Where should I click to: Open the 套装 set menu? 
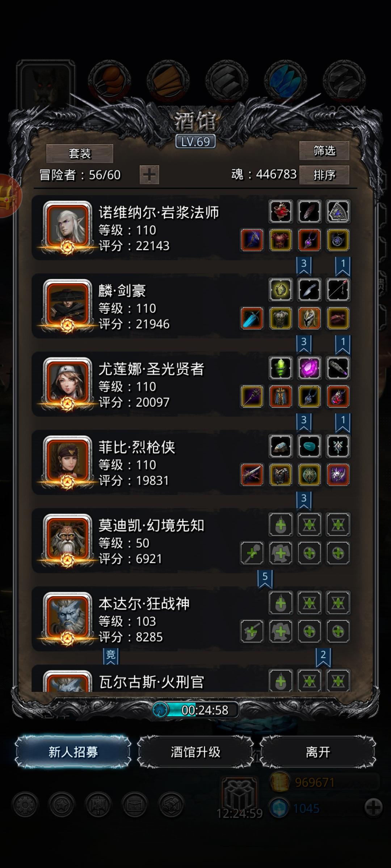tap(80, 154)
